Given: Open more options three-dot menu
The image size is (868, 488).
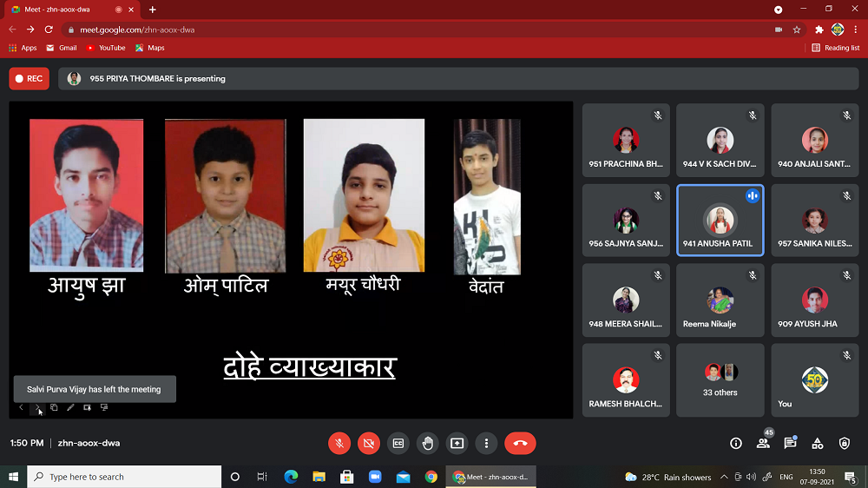Looking at the screenshot, I should pos(486,443).
